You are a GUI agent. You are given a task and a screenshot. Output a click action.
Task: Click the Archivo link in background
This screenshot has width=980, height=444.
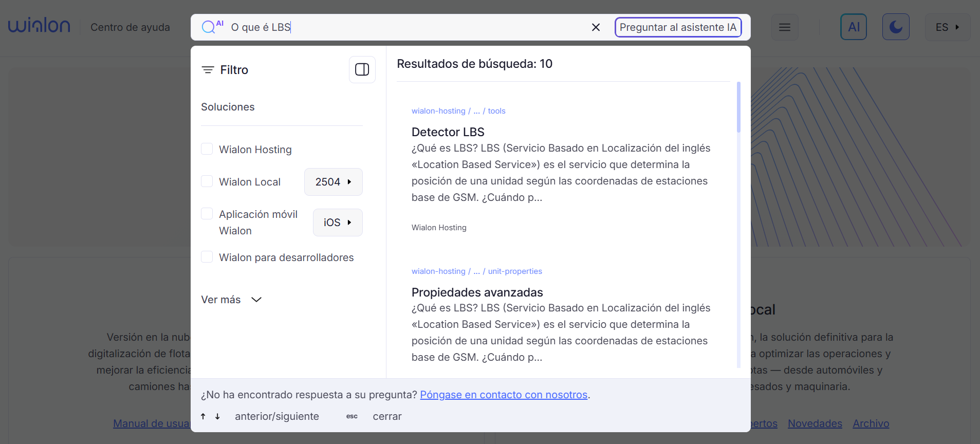(871, 423)
